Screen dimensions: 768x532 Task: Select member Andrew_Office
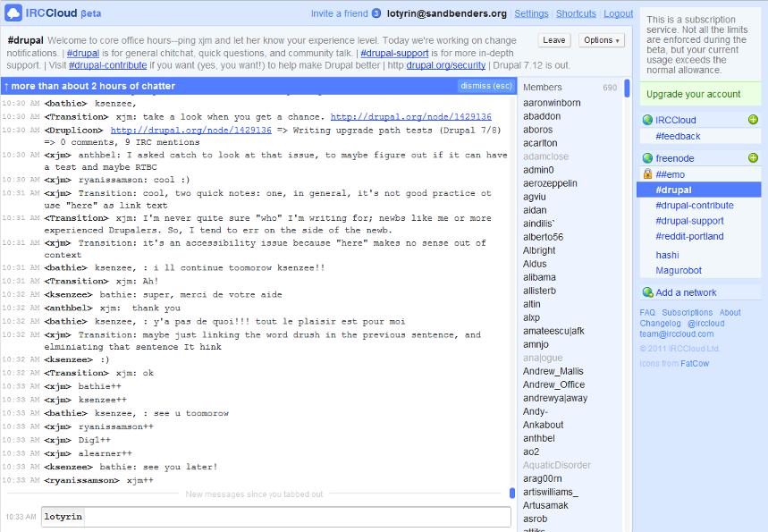click(554, 384)
